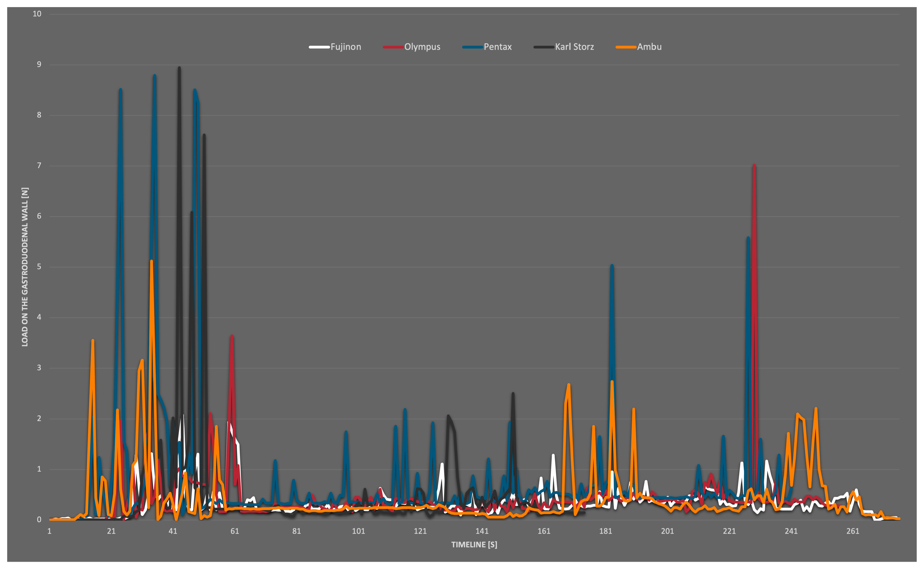
Task: Click the x-axis tick label 221
Action: click(729, 531)
